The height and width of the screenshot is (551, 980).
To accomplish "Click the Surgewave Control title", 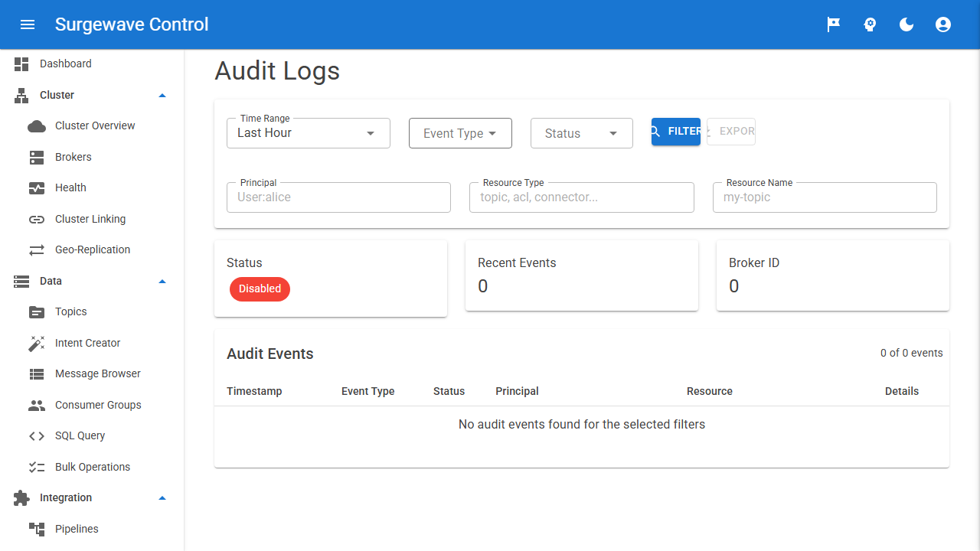I will (132, 24).
